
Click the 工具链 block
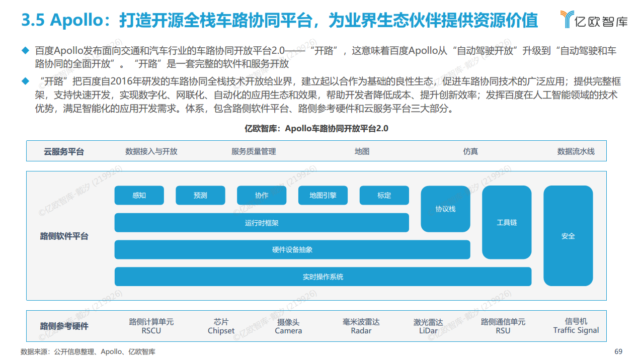pyautogui.click(x=507, y=222)
